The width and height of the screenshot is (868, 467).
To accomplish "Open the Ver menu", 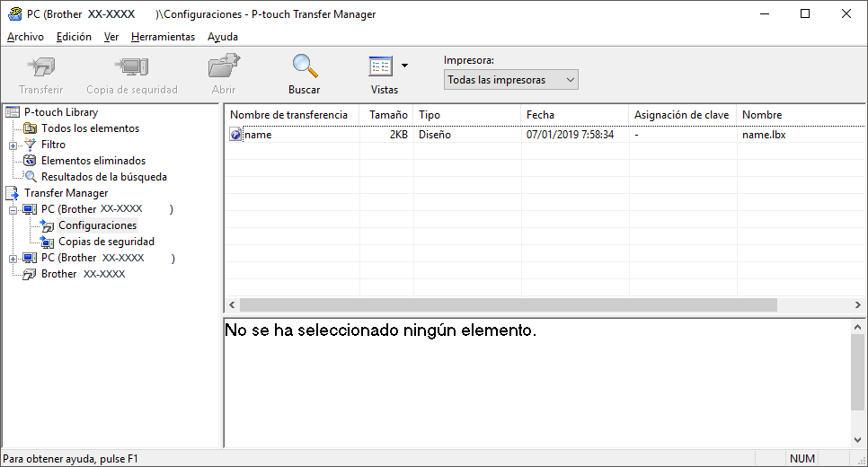I will pos(111,37).
